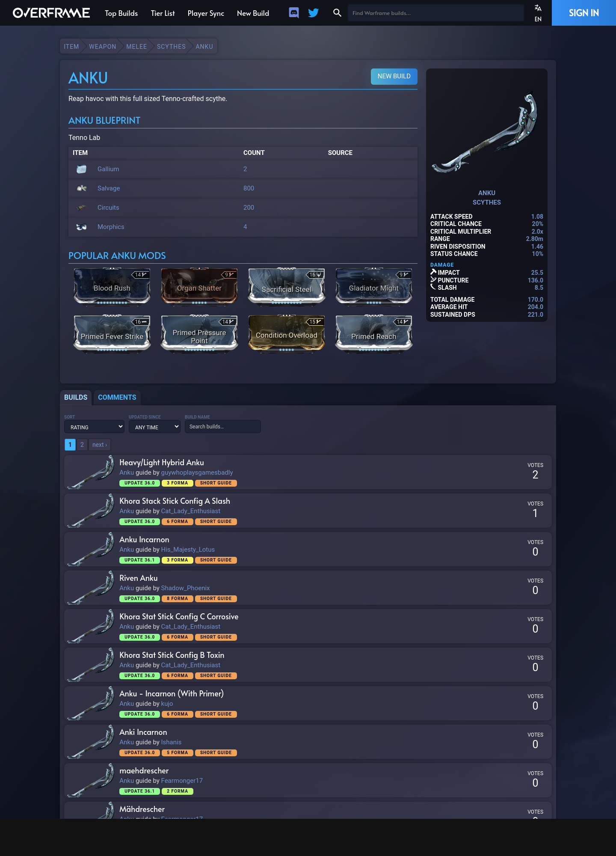This screenshot has height=856, width=616.
Task: Open Khora Stack Stick Config A Slash build
Action: point(175,501)
